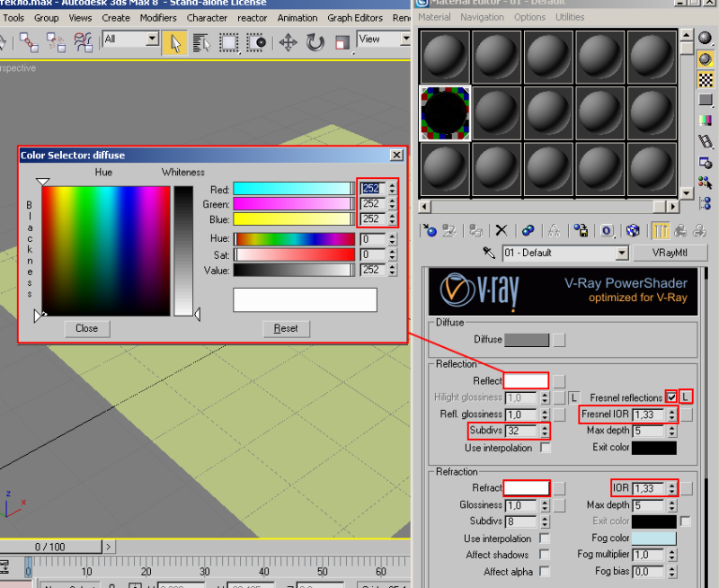This screenshot has width=719, height=588.
Task: Open the Material Editor Utilities menu
Action: point(570,17)
